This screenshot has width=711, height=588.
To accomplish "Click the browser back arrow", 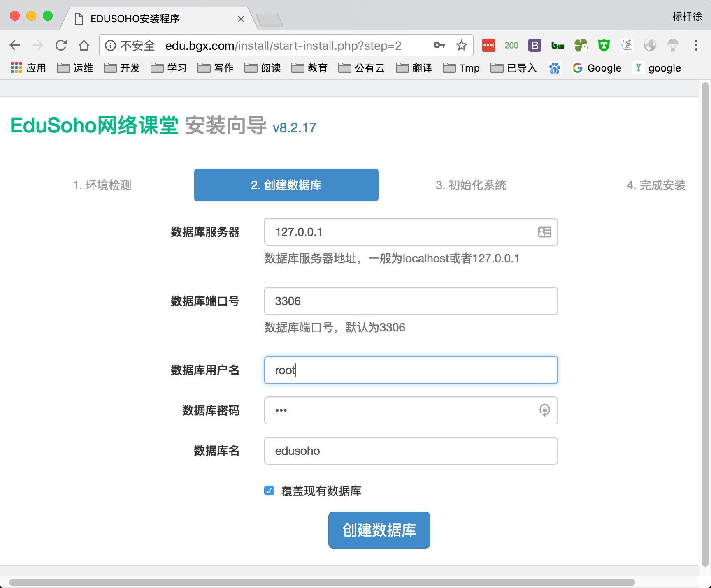I will (15, 45).
